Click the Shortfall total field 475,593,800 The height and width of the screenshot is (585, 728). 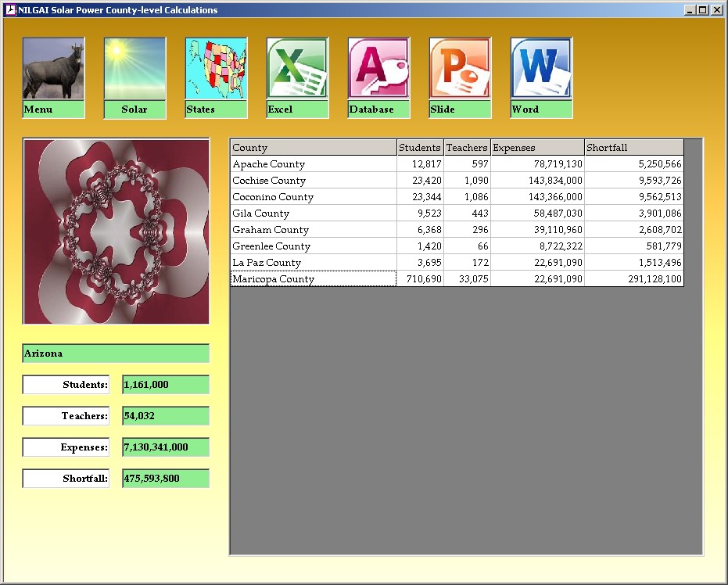tap(166, 479)
